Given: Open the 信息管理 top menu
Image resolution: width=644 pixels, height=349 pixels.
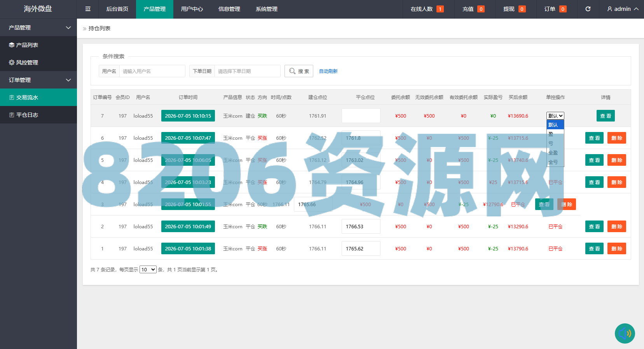Looking at the screenshot, I should (229, 9).
